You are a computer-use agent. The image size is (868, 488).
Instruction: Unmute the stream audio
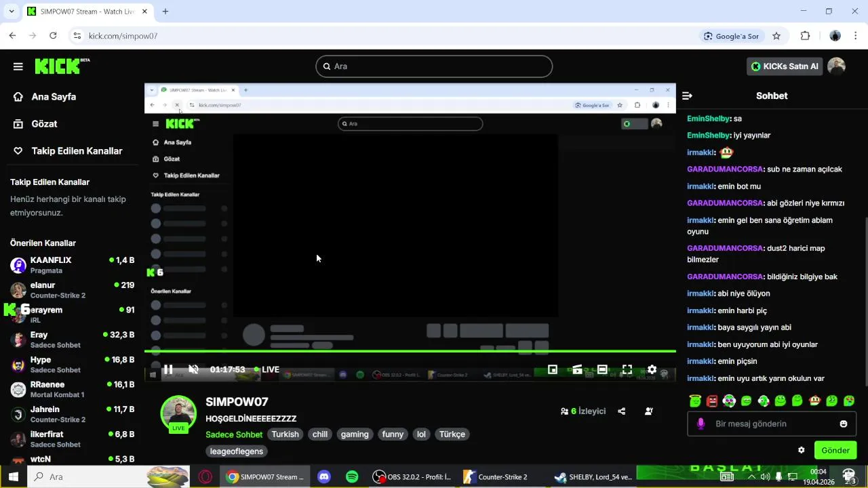tap(193, 369)
